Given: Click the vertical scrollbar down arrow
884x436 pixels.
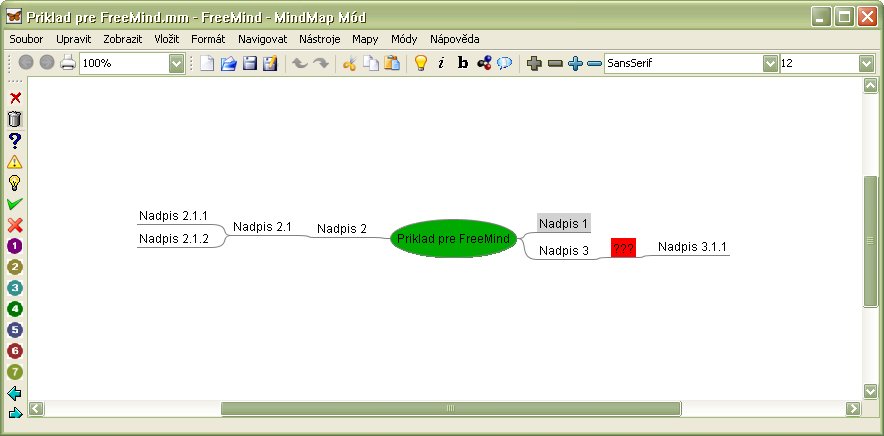Looking at the screenshot, I should [x=870, y=390].
